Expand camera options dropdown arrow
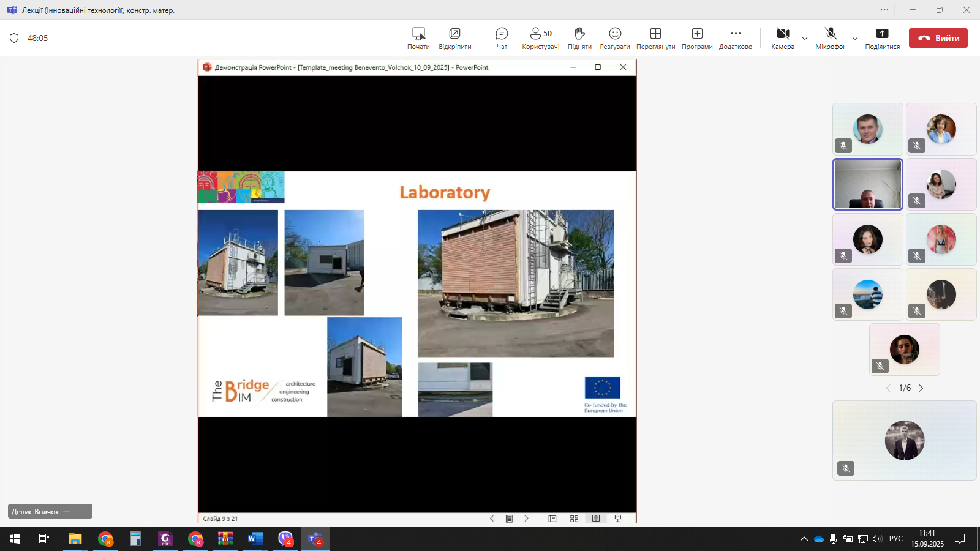Screen dimensions: 980x551 pos(805,38)
